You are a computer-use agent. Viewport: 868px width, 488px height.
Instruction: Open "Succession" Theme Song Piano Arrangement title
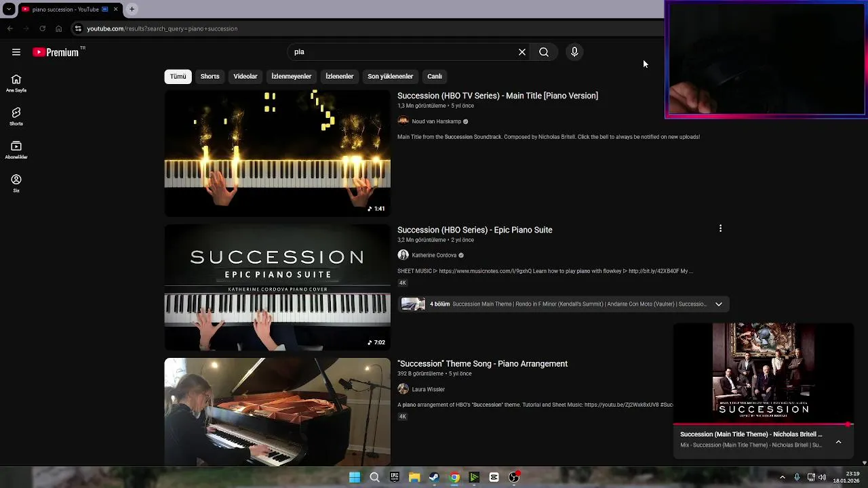[482, 364]
